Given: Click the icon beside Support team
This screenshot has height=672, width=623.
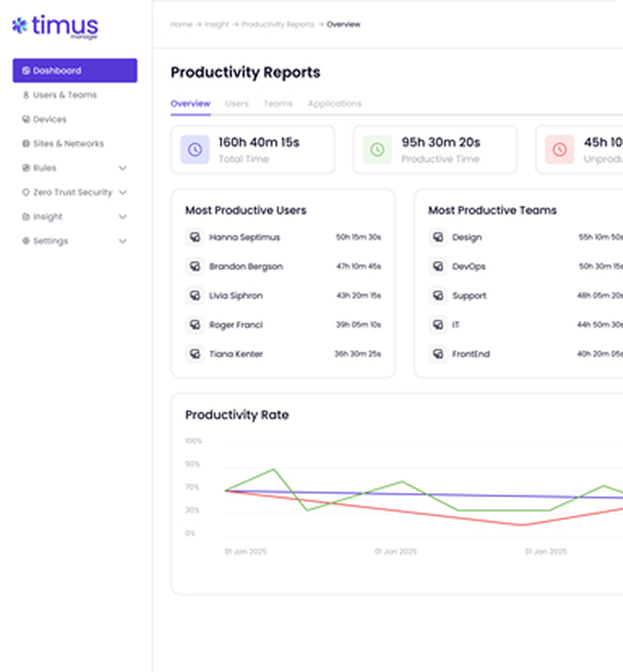Looking at the screenshot, I should (x=438, y=295).
